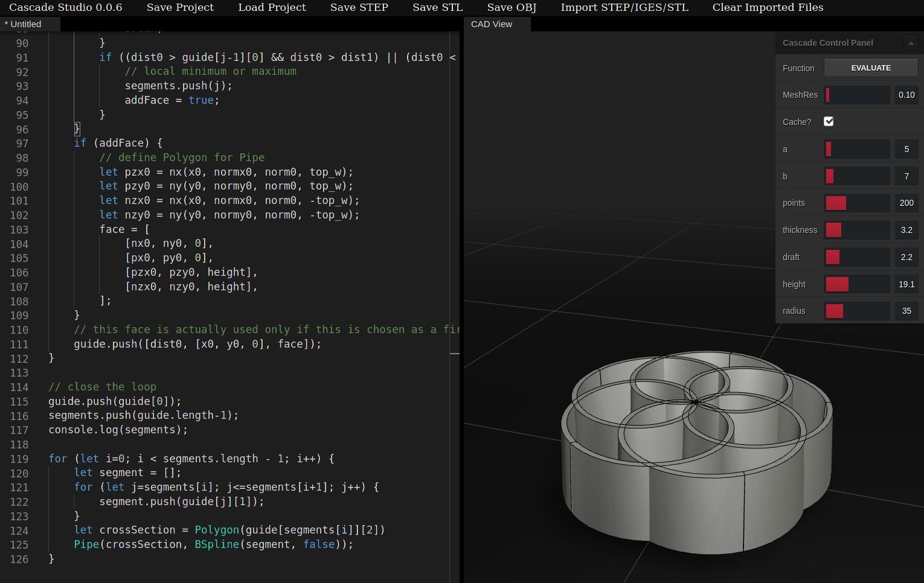Click Save OBJ in the top bar
This screenshot has height=583, width=924.
(x=512, y=7)
